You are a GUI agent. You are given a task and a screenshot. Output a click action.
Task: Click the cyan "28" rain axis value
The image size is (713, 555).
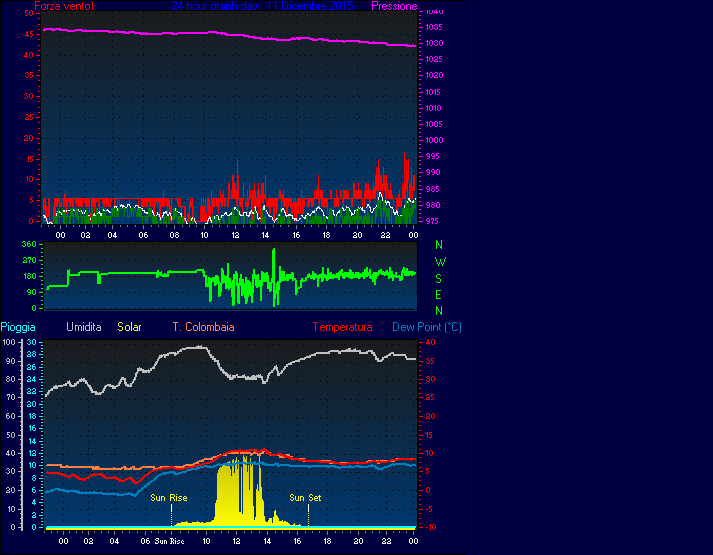pos(32,355)
